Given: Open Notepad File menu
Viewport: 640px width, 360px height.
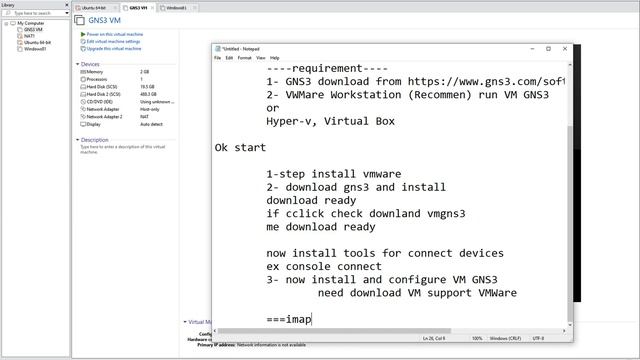Looking at the screenshot, I should tap(218, 58).
